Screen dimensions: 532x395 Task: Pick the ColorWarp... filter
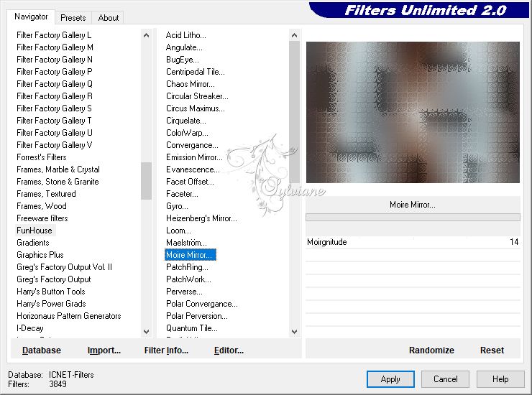click(x=188, y=133)
